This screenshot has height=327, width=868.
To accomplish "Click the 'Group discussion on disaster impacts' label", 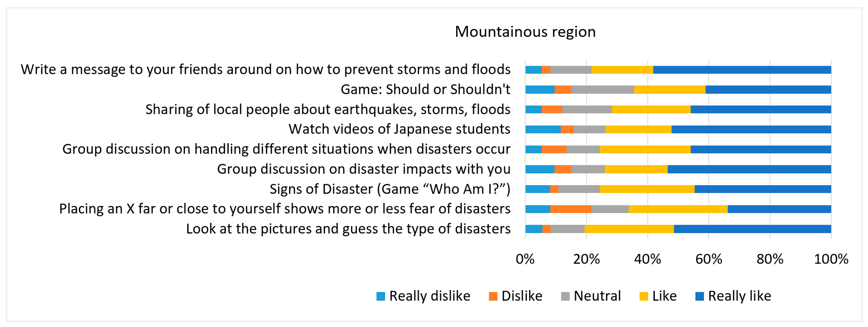I will pos(364,169).
